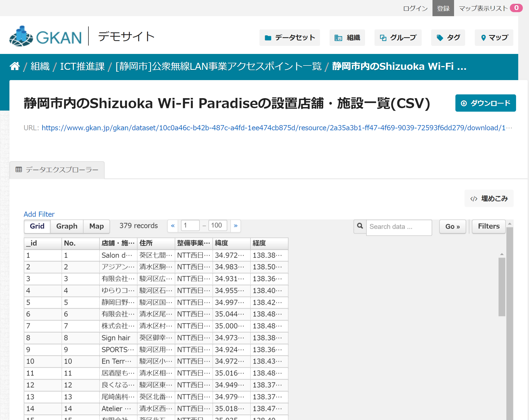Click ログイン link
The width and height of the screenshot is (529, 420).
click(415, 8)
